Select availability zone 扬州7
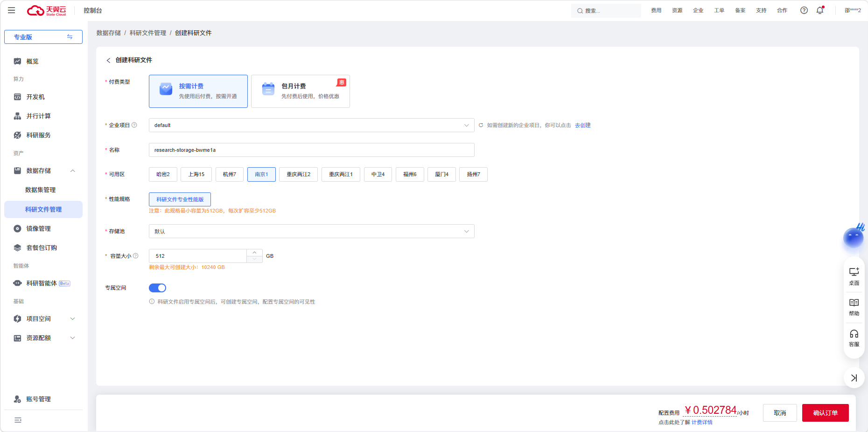The image size is (868, 432). (473, 174)
